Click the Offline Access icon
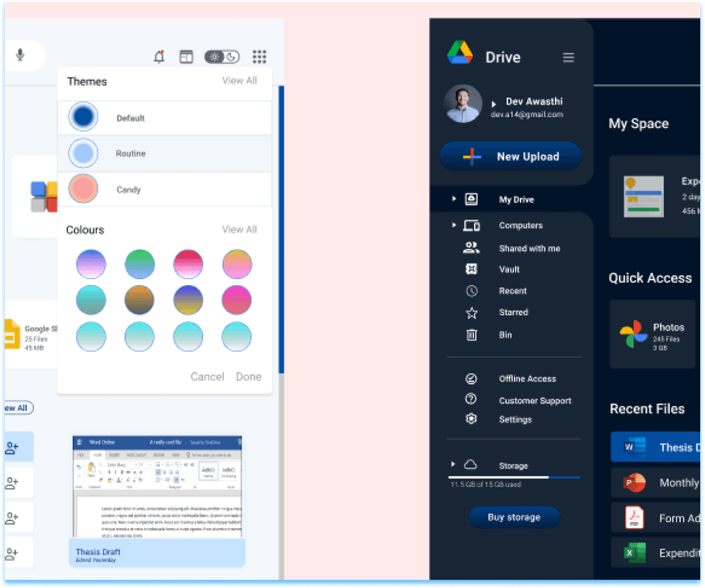This screenshot has height=588, width=705. (x=471, y=379)
